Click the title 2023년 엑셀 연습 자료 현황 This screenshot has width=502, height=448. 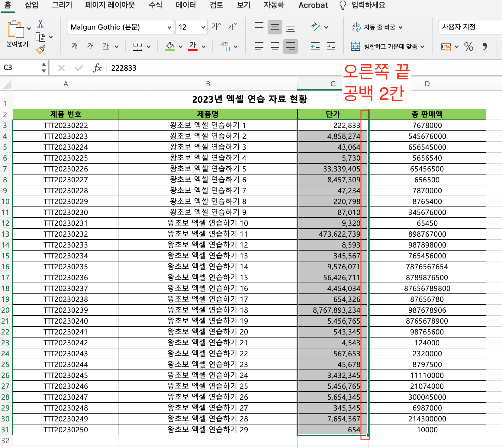249,99
